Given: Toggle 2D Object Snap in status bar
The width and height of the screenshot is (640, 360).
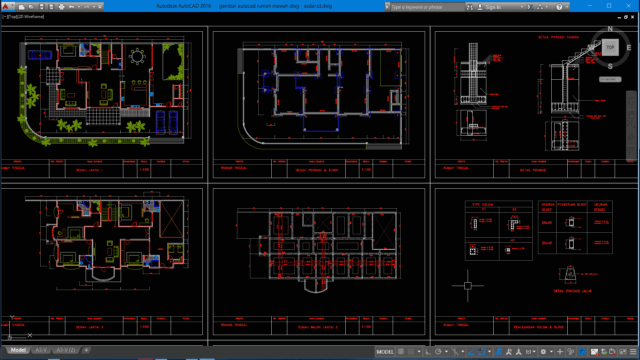Looking at the screenshot, I should point(482,351).
